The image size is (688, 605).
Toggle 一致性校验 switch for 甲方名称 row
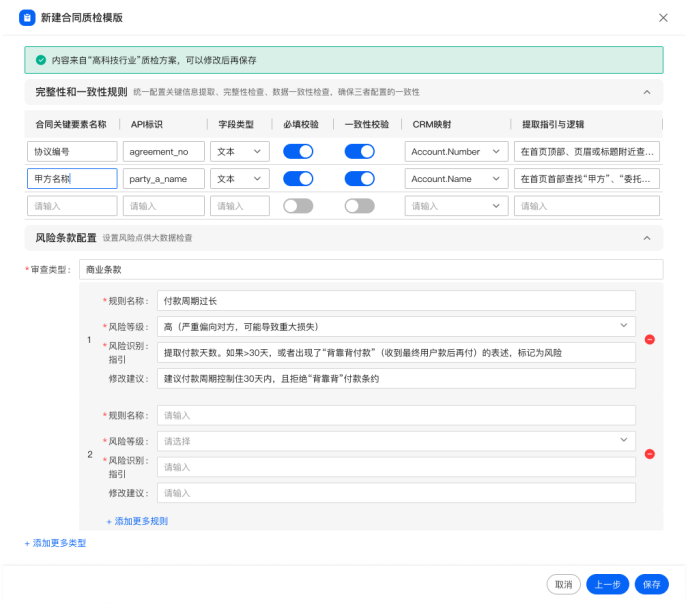click(x=359, y=179)
